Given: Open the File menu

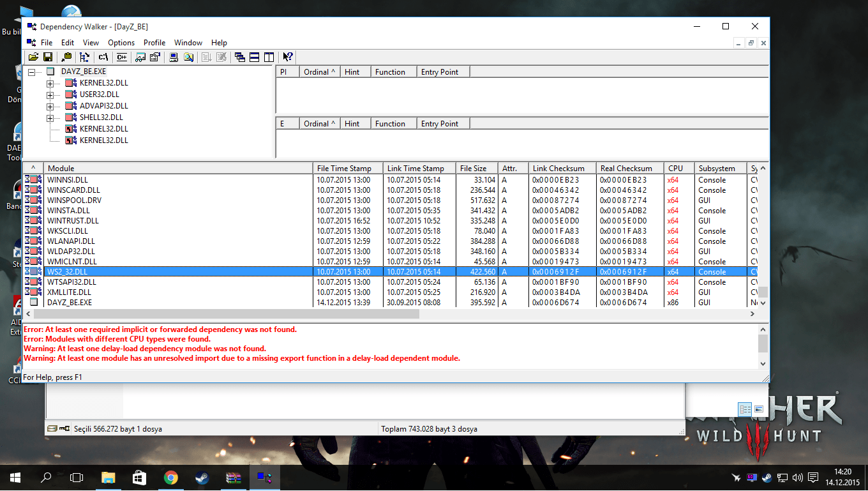Looking at the screenshot, I should [x=47, y=43].
